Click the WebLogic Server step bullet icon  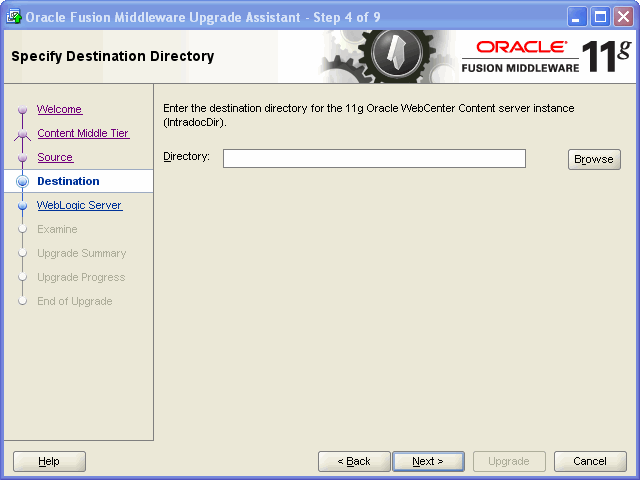(x=22, y=205)
